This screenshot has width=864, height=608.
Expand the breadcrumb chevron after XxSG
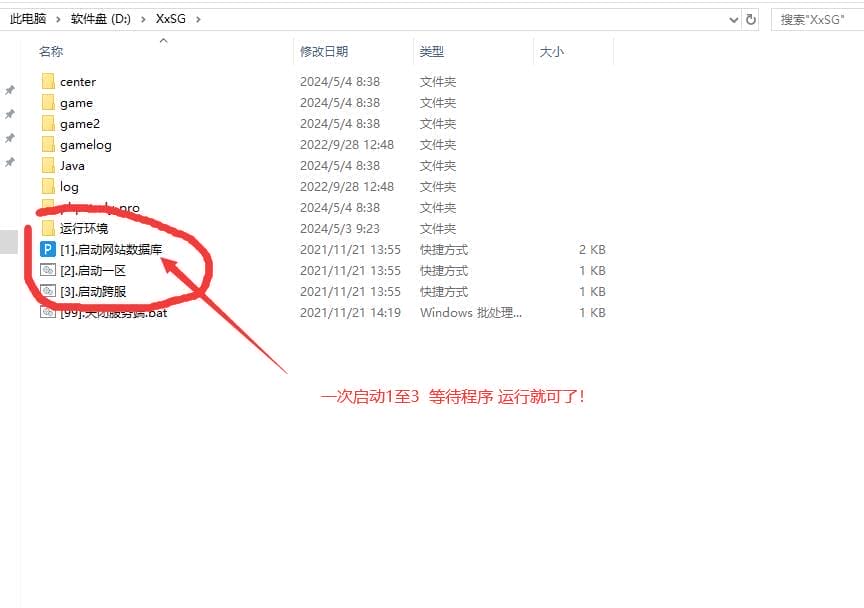(x=199, y=18)
